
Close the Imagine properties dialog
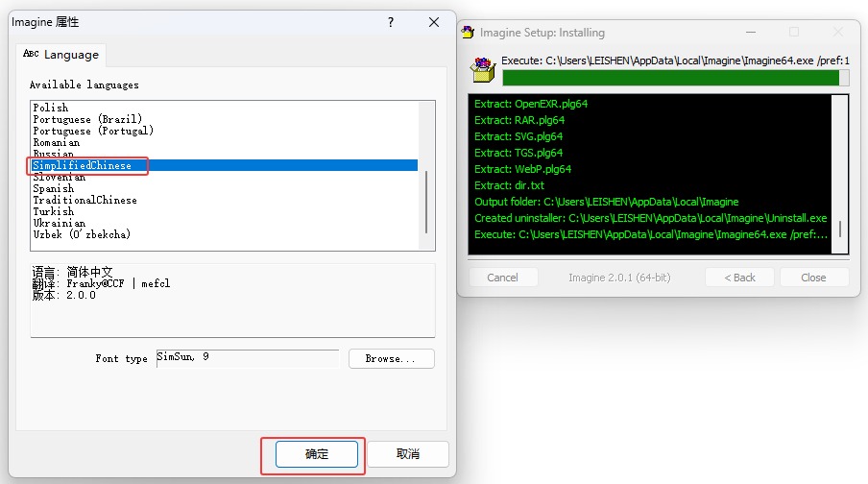pos(434,22)
